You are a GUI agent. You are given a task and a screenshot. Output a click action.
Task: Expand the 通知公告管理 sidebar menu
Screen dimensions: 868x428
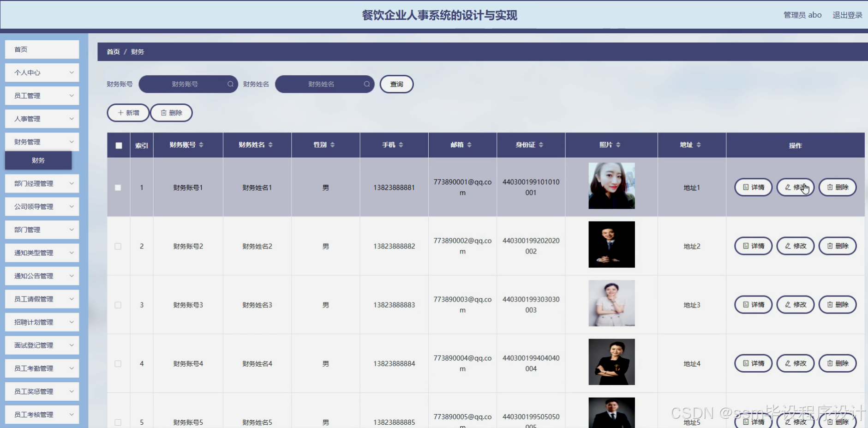[x=42, y=276]
